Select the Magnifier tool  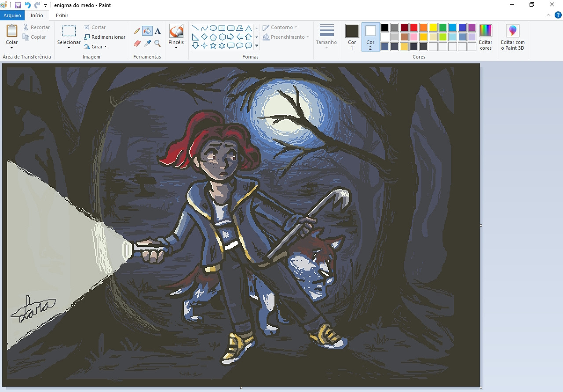[158, 44]
